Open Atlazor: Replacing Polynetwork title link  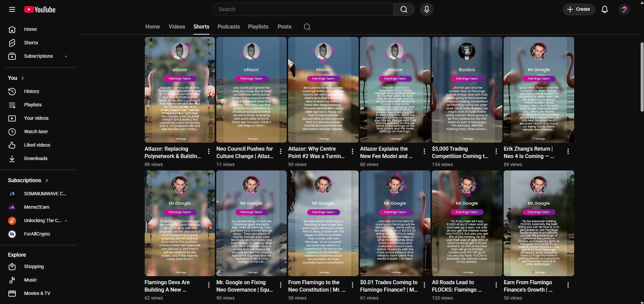coord(173,153)
